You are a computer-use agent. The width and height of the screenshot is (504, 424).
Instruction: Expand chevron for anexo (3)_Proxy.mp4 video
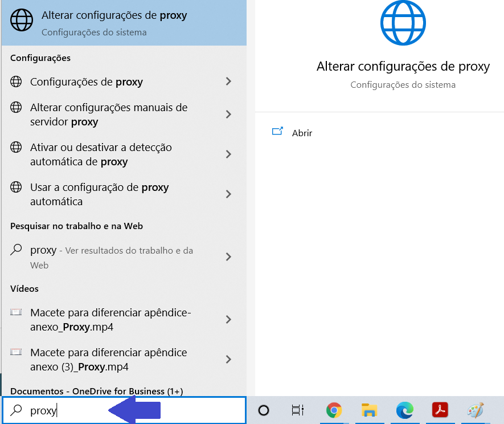228,360
